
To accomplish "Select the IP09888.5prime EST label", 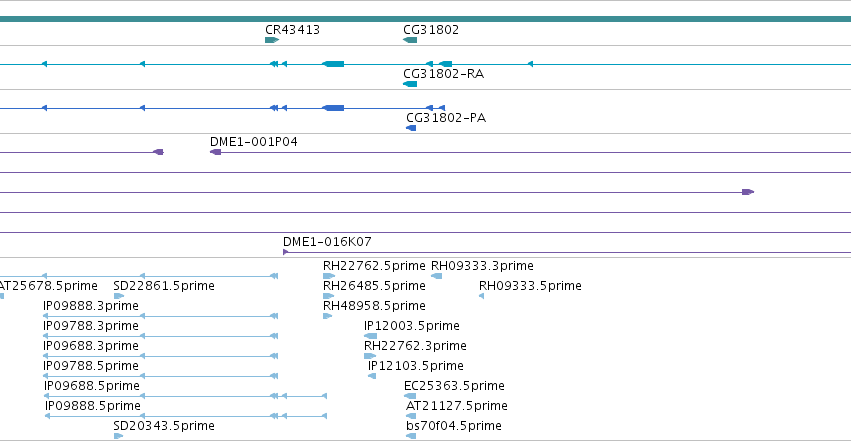I will 93,406.
